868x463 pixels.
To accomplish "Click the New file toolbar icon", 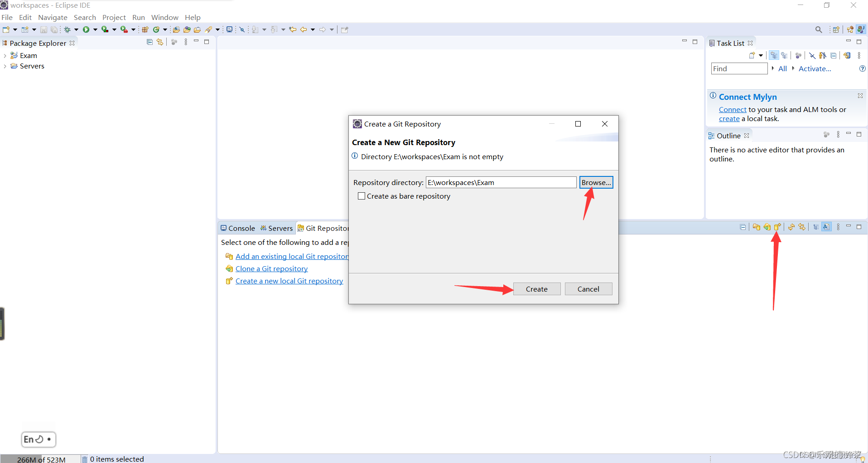I will pyautogui.click(x=6, y=29).
